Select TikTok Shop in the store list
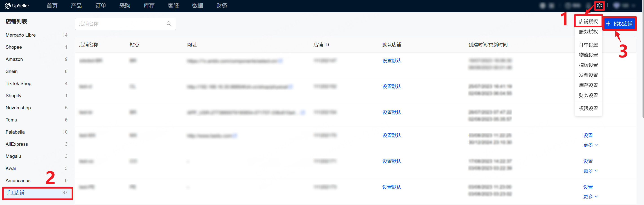 [18, 84]
